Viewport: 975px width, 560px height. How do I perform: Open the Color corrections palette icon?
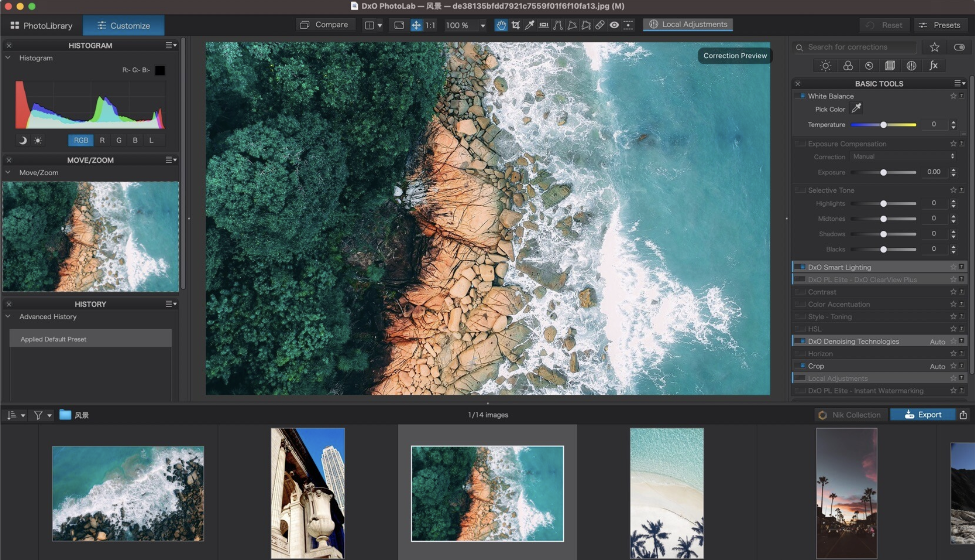coord(848,66)
